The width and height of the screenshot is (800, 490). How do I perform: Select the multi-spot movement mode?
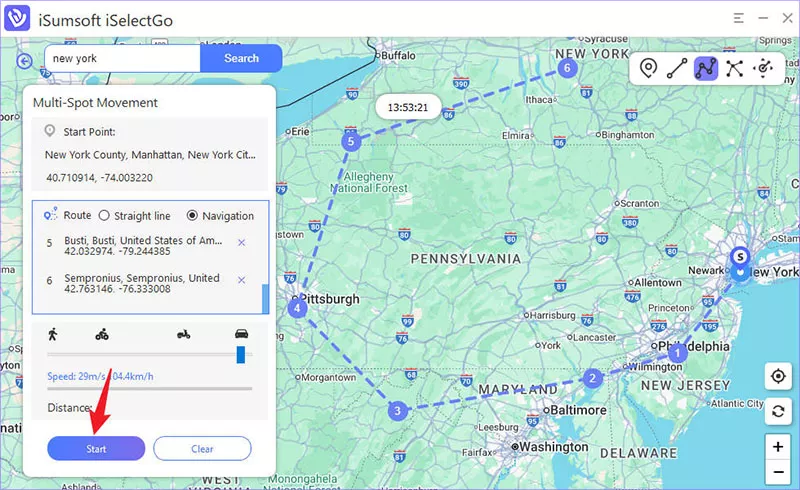pos(706,68)
